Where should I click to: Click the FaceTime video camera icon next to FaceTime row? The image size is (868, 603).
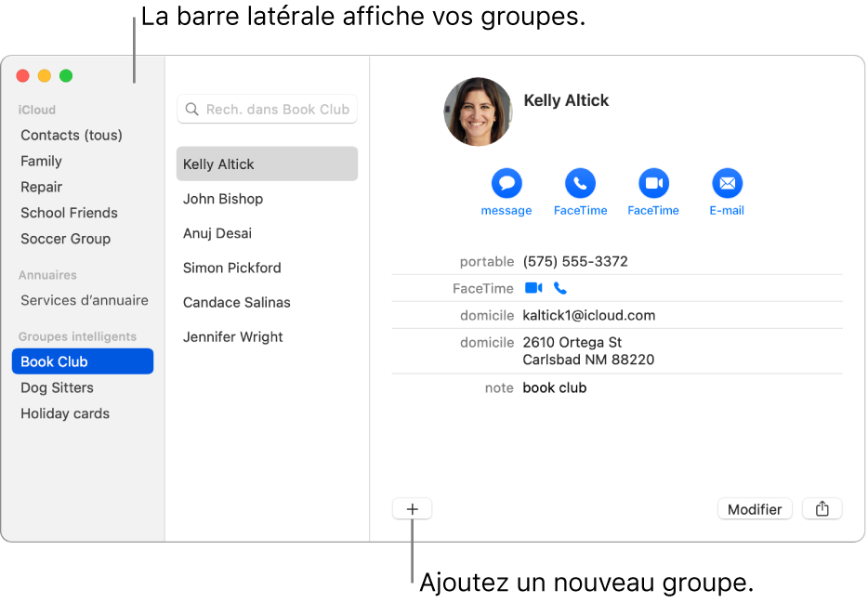532,288
